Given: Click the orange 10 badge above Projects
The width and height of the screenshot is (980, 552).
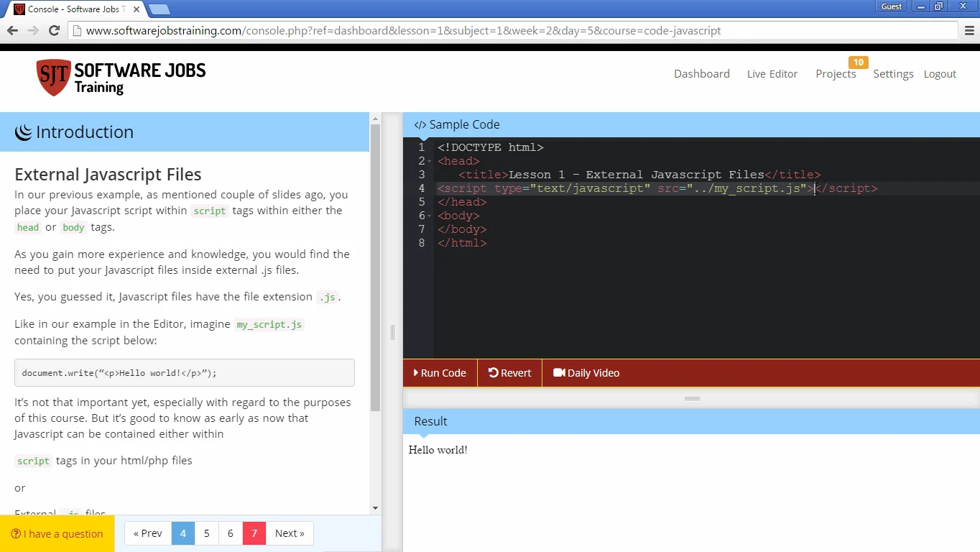Looking at the screenshot, I should click(859, 63).
